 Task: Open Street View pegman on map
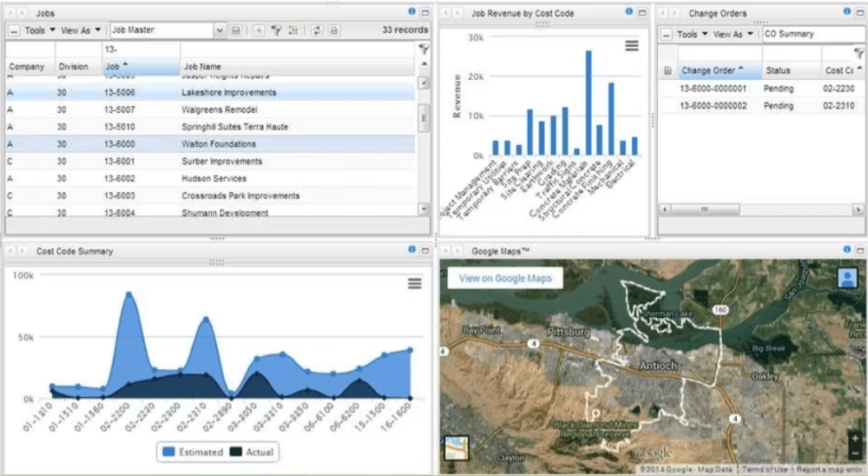pyautogui.click(x=847, y=278)
